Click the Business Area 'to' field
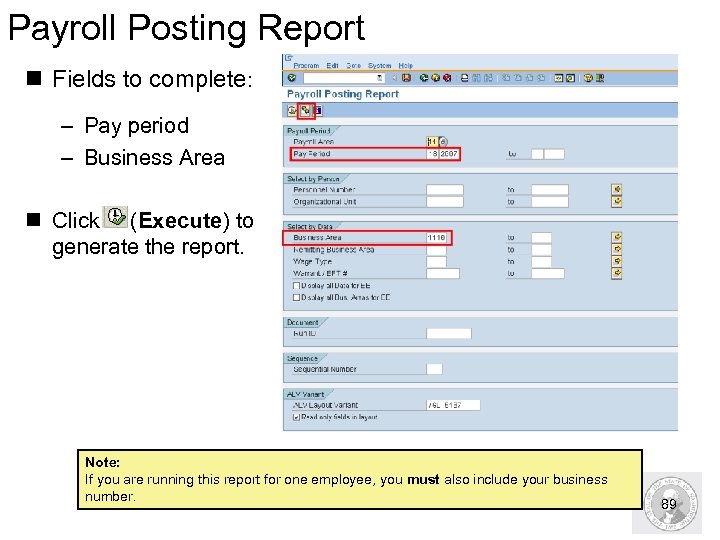 coord(541,237)
